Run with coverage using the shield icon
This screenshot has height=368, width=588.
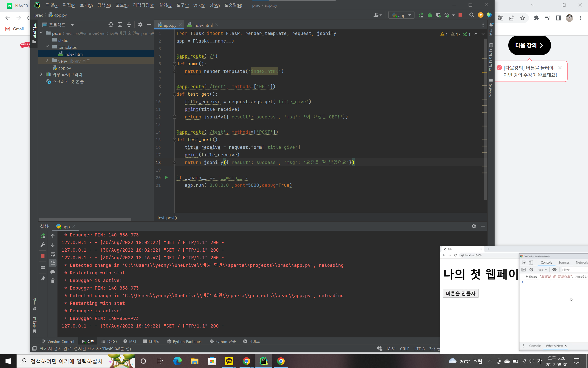coord(438,15)
